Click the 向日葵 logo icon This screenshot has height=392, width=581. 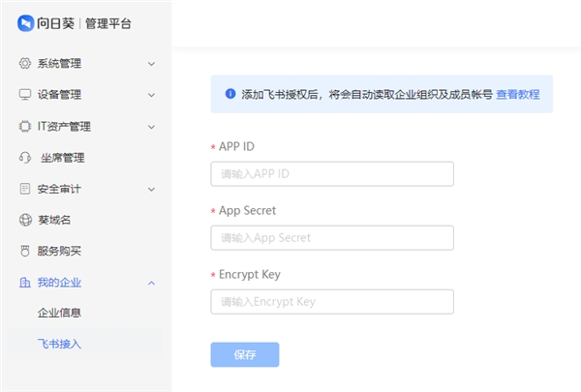click(x=25, y=23)
